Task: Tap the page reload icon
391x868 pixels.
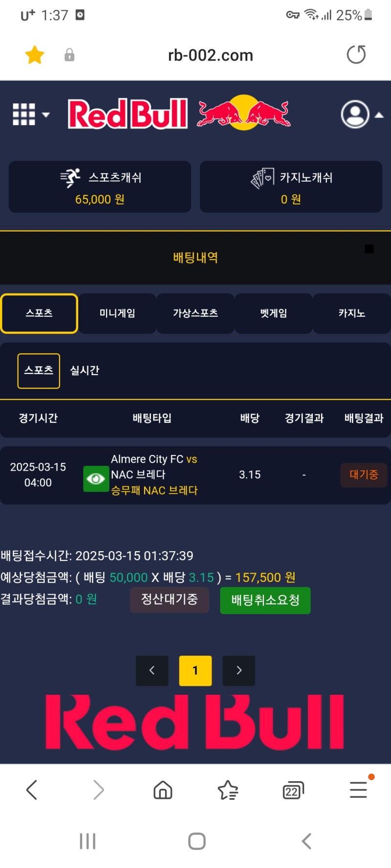Action: 356,55
